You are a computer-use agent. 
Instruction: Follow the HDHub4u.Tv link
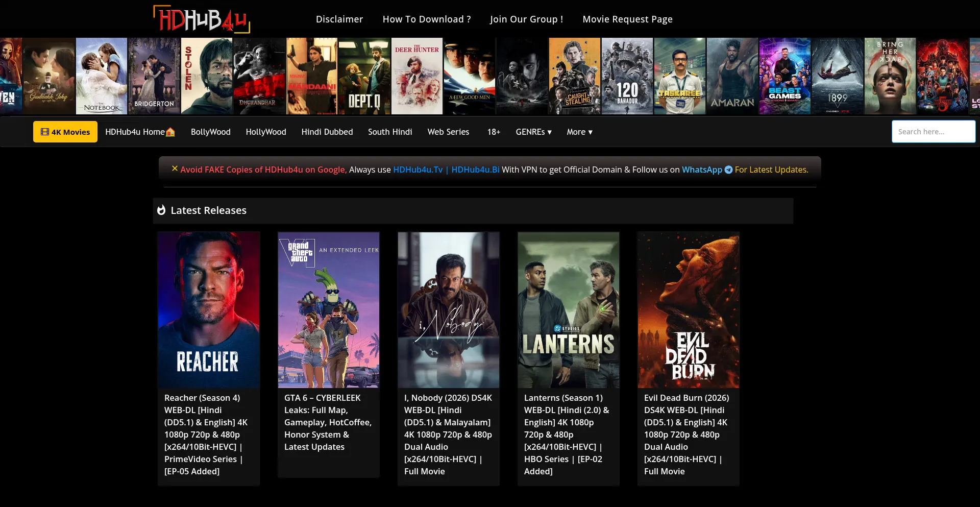(x=418, y=170)
